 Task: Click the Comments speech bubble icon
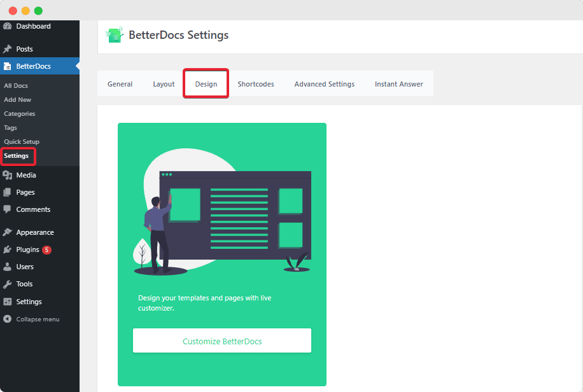coord(7,209)
